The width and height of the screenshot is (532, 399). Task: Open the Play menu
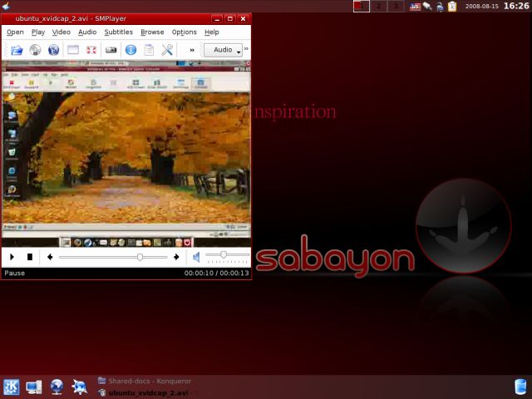click(x=38, y=32)
